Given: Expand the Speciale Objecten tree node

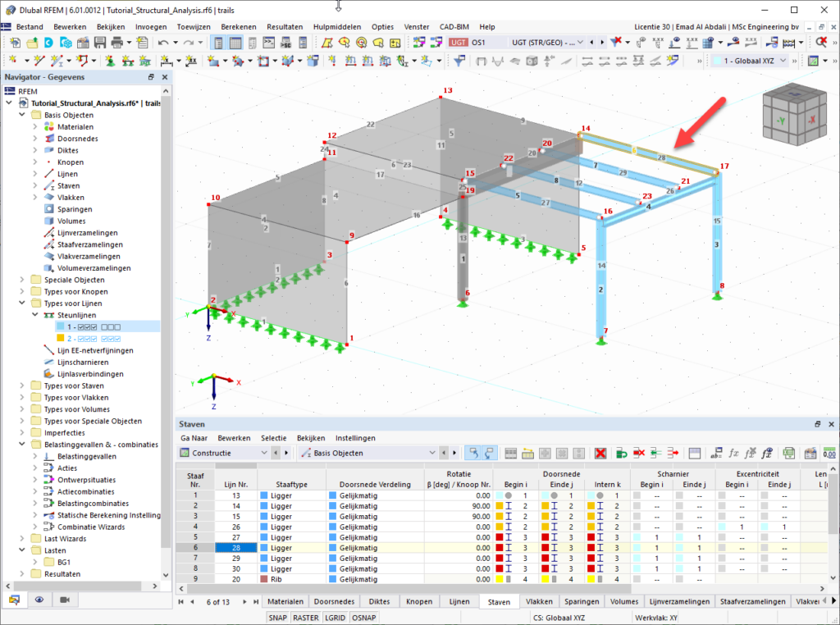Looking at the screenshot, I should tap(22, 280).
